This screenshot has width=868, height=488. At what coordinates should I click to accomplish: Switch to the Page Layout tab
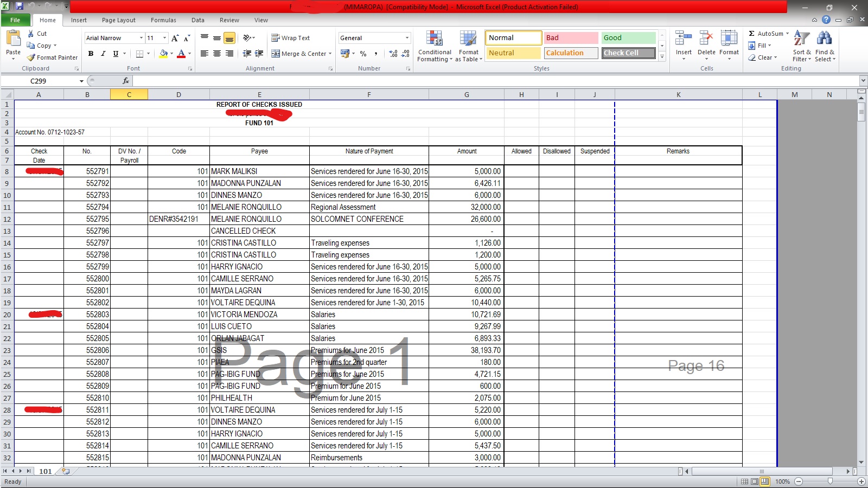(x=119, y=20)
